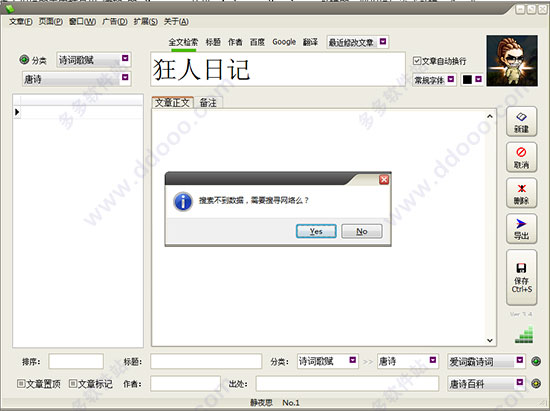Click the row arrow marker in article list
The height and width of the screenshot is (411, 550).
point(17,112)
